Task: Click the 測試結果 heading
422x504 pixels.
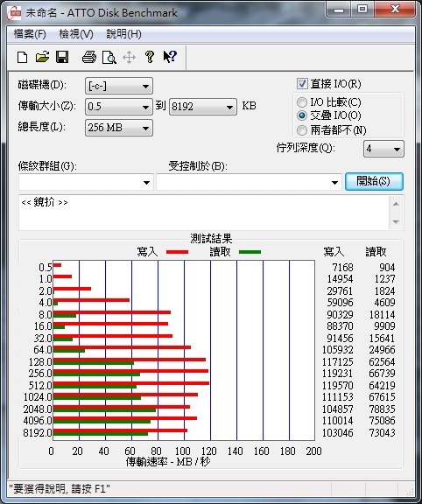Action: pyautogui.click(x=211, y=239)
